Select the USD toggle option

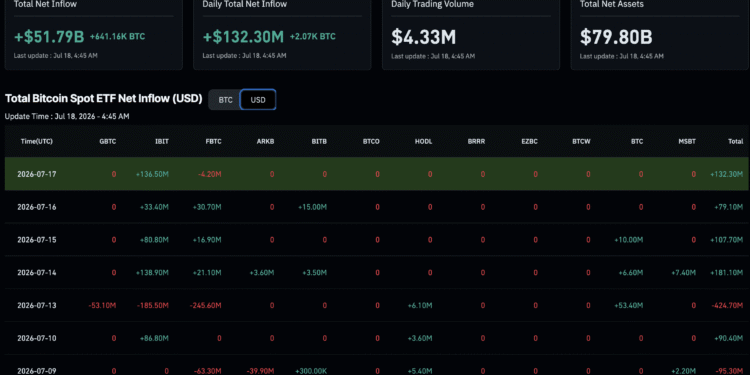coord(258,100)
